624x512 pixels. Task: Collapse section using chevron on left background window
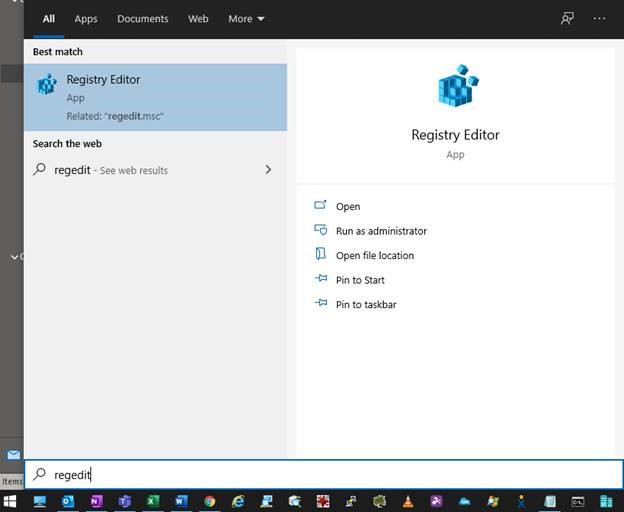pyautogui.click(x=14, y=257)
